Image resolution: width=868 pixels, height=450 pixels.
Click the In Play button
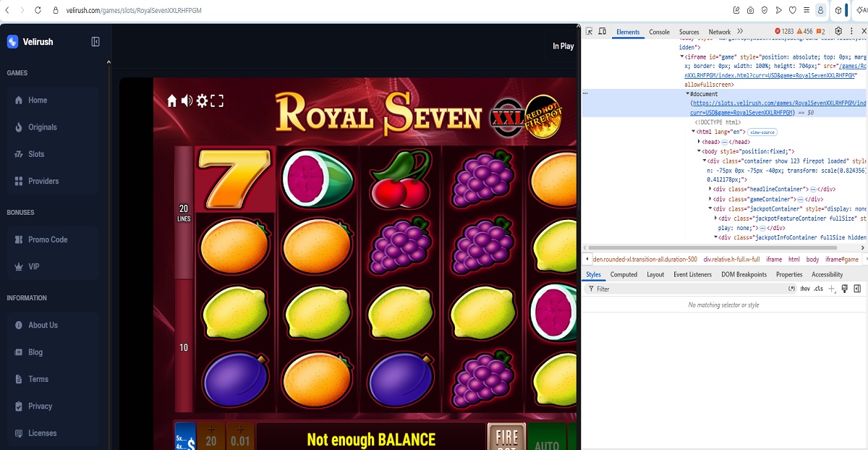[563, 46]
